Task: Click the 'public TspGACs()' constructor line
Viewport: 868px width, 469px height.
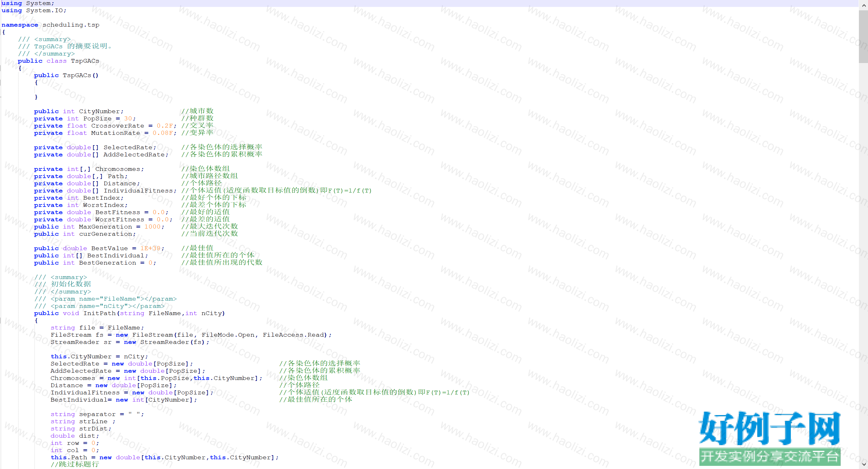Action: click(67, 76)
